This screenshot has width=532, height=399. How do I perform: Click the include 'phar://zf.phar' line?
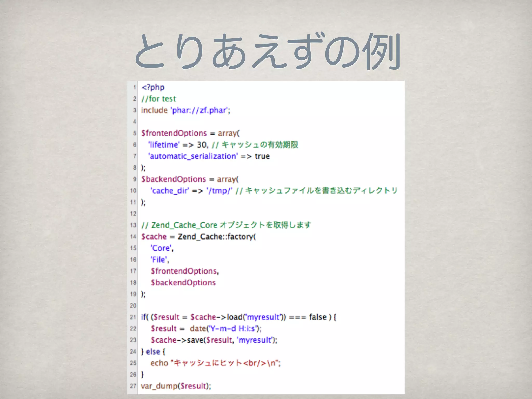point(185,110)
